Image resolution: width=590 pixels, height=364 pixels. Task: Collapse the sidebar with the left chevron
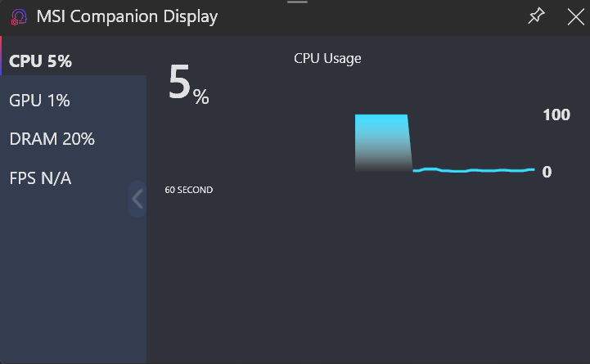click(x=137, y=199)
